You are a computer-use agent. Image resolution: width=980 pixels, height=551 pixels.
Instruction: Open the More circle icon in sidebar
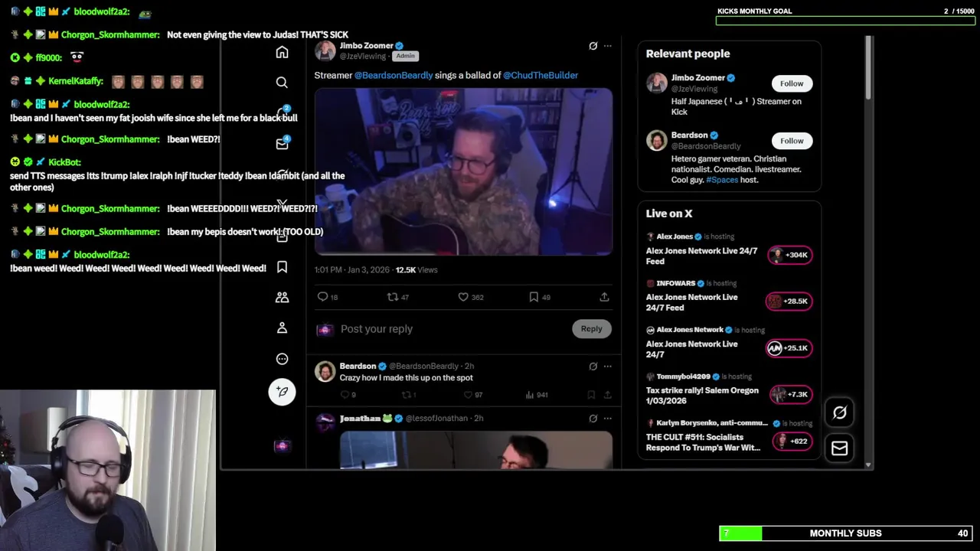(282, 358)
